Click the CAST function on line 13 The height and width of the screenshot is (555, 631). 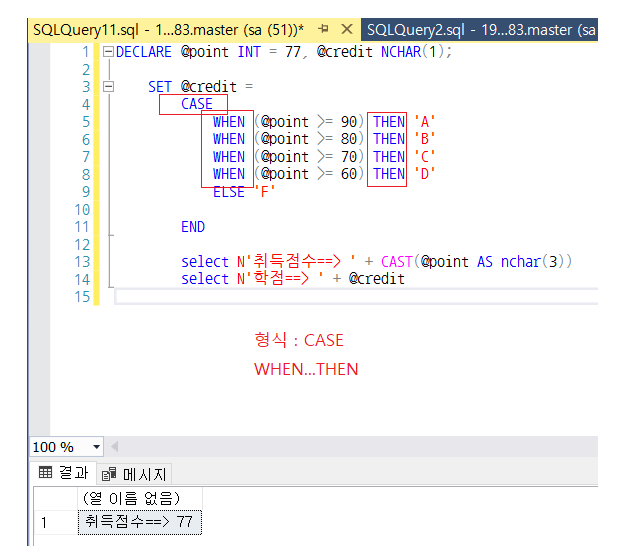[x=397, y=262]
